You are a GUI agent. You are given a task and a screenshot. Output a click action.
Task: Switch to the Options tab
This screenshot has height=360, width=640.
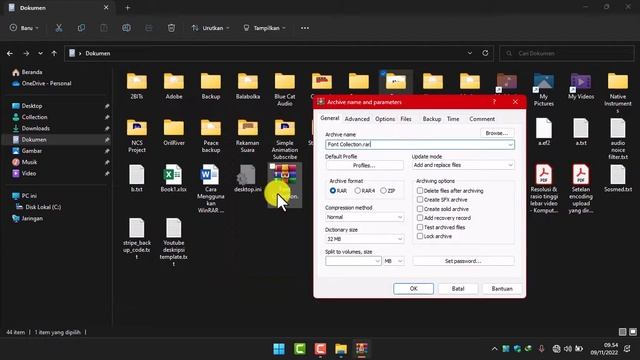coord(385,119)
